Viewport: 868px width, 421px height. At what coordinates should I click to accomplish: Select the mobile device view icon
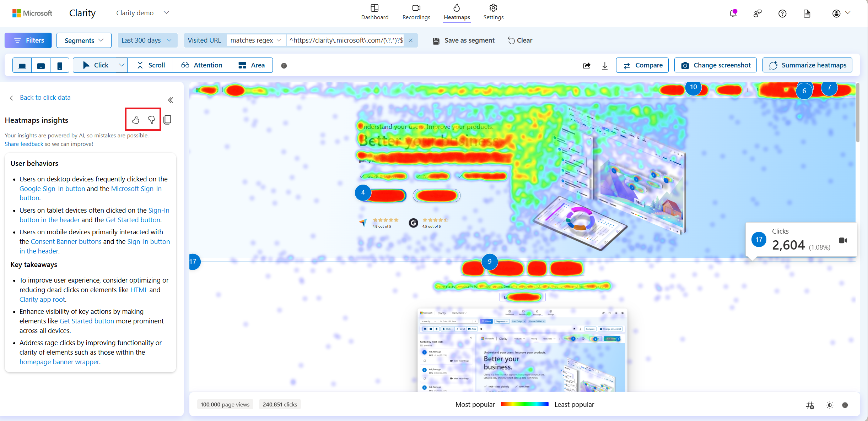click(x=60, y=66)
